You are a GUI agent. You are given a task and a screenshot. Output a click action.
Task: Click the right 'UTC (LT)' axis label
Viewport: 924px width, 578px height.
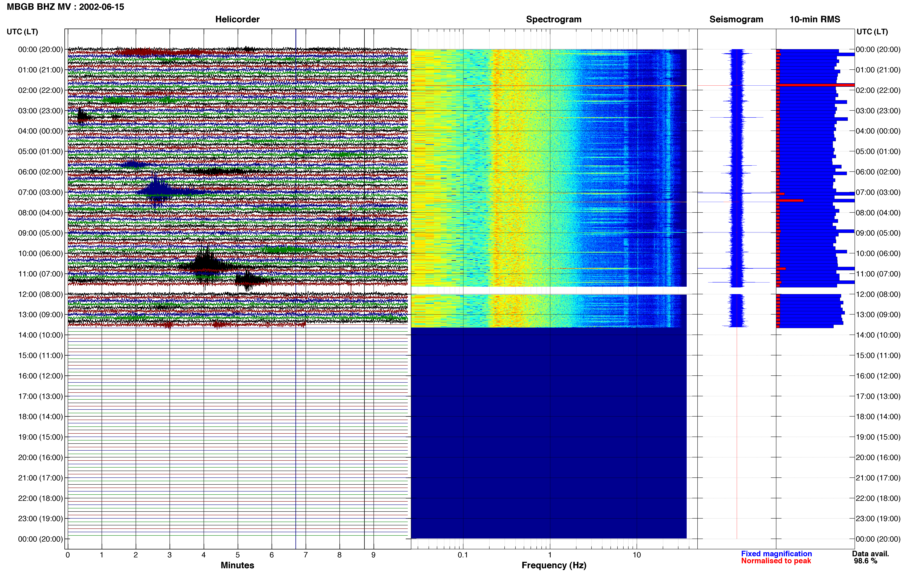coord(872,32)
